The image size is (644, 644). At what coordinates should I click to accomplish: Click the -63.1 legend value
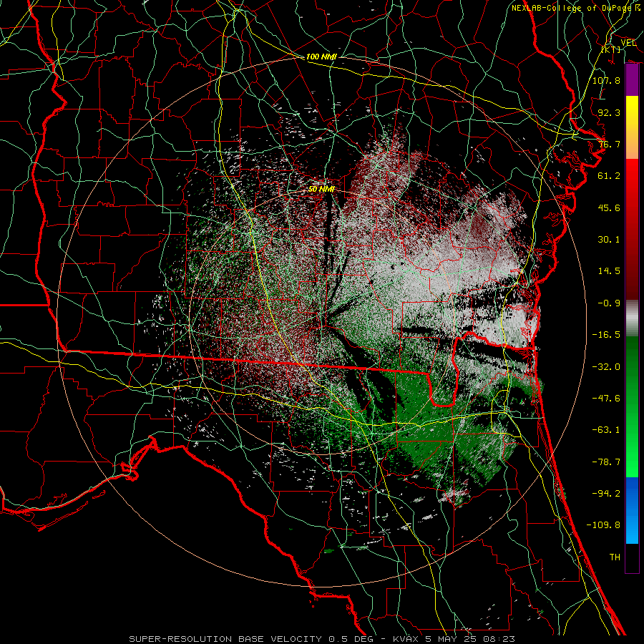tap(606, 430)
